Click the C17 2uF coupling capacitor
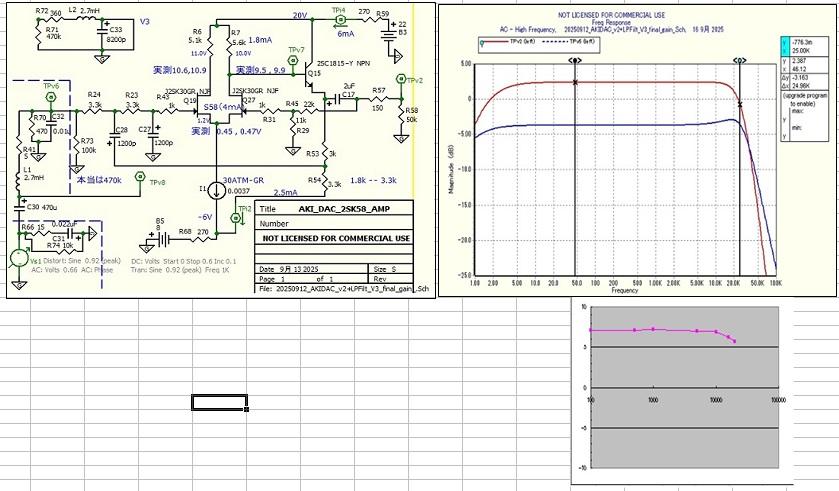 348,99
